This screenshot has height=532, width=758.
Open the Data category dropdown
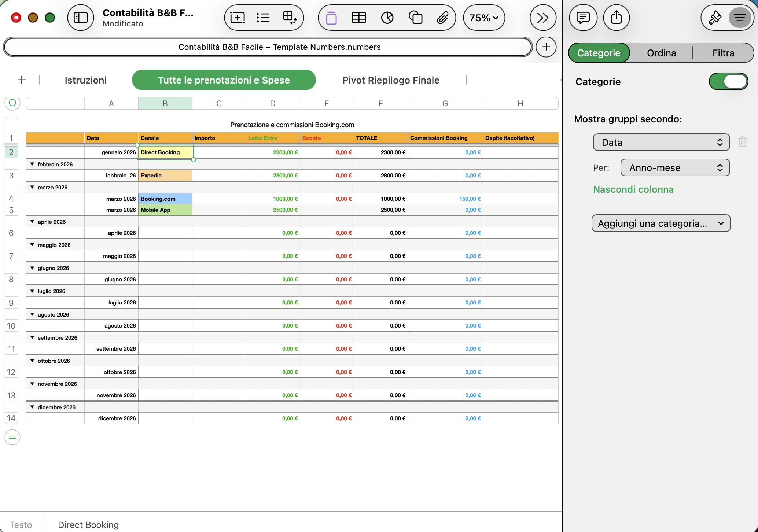(x=661, y=142)
